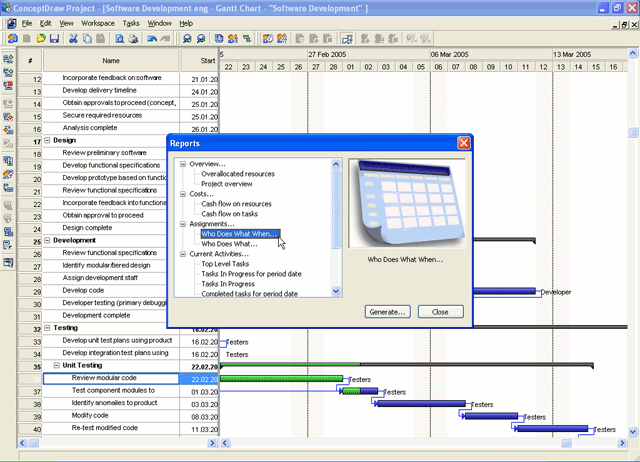Open the View menu
Screen dimensions: 640x462
pos(66,23)
